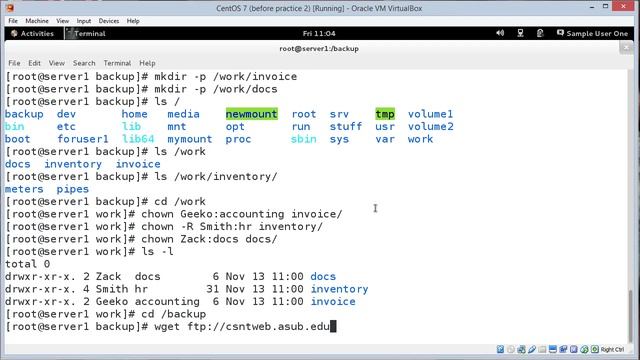Open the terminal Search menu
This screenshot has height=360, width=640.
84,63
